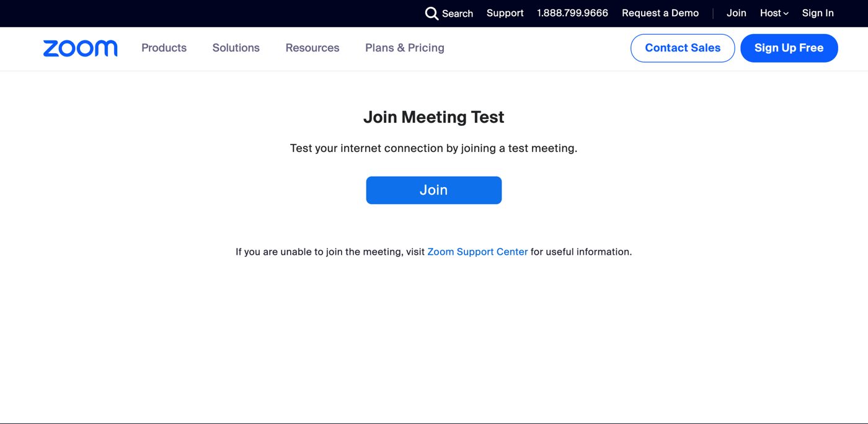Click the Join Meeting Test heading
The width and height of the screenshot is (868, 424).
point(434,117)
